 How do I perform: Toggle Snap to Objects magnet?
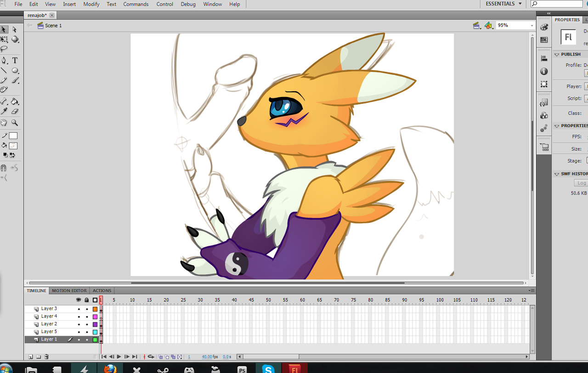(4, 168)
